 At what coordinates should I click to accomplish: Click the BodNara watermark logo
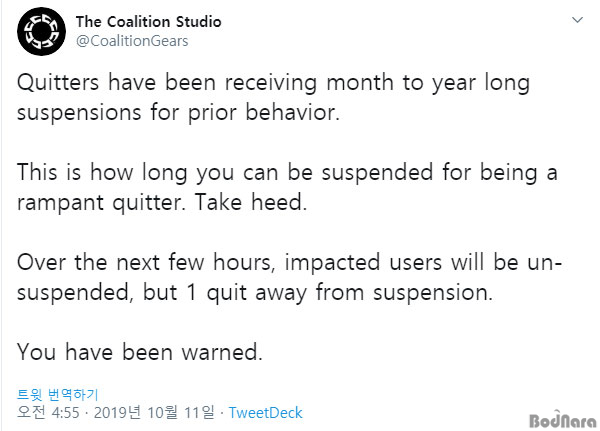(562, 420)
